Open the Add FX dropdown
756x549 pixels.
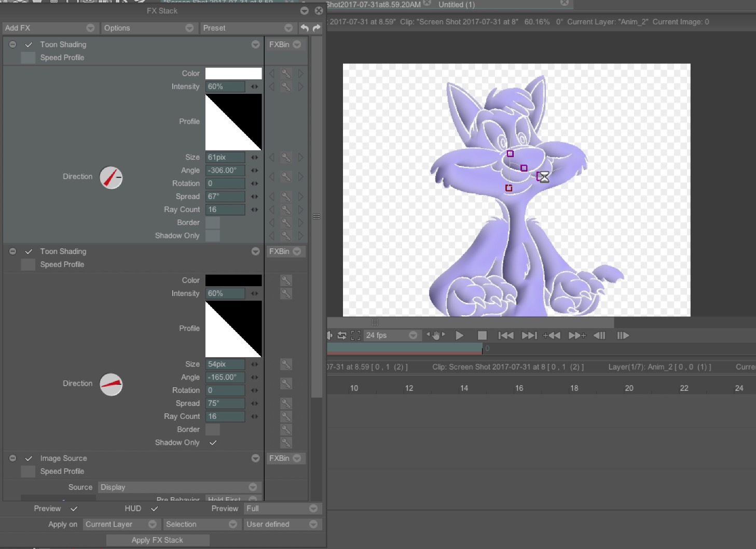[50, 28]
